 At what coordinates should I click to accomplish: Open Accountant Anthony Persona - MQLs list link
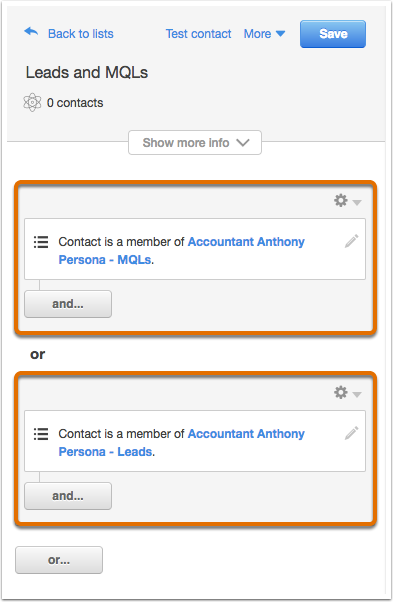tap(181, 251)
